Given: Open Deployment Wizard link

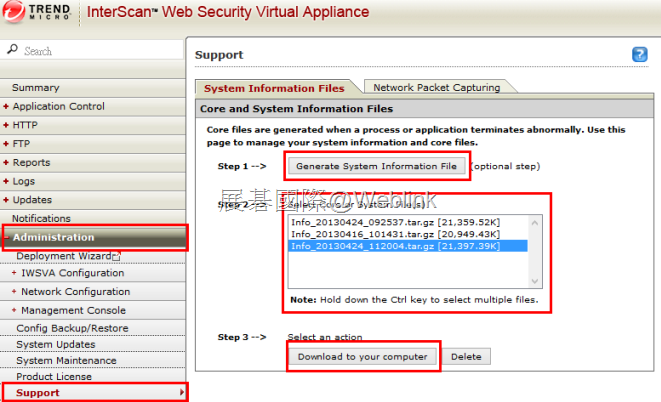Looking at the screenshot, I should click(64, 256).
